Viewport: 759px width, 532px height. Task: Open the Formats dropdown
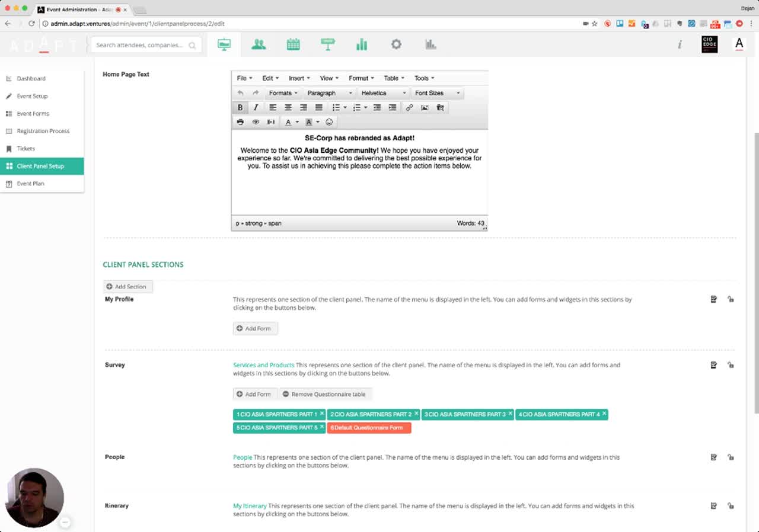coord(283,93)
